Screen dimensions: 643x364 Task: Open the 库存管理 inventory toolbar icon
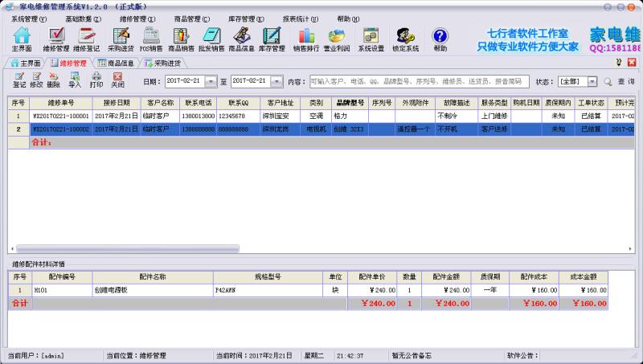[x=272, y=39]
